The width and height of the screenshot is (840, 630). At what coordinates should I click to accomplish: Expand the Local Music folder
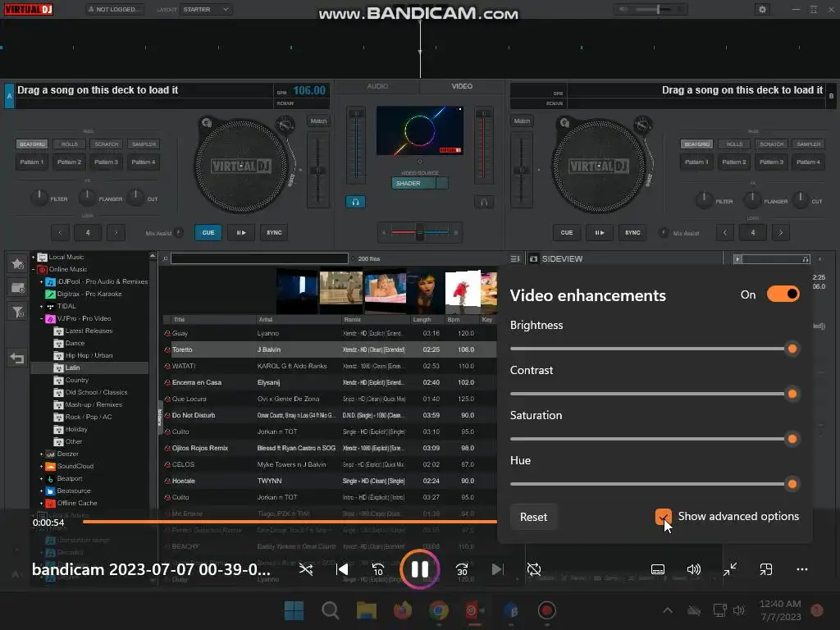[33, 257]
